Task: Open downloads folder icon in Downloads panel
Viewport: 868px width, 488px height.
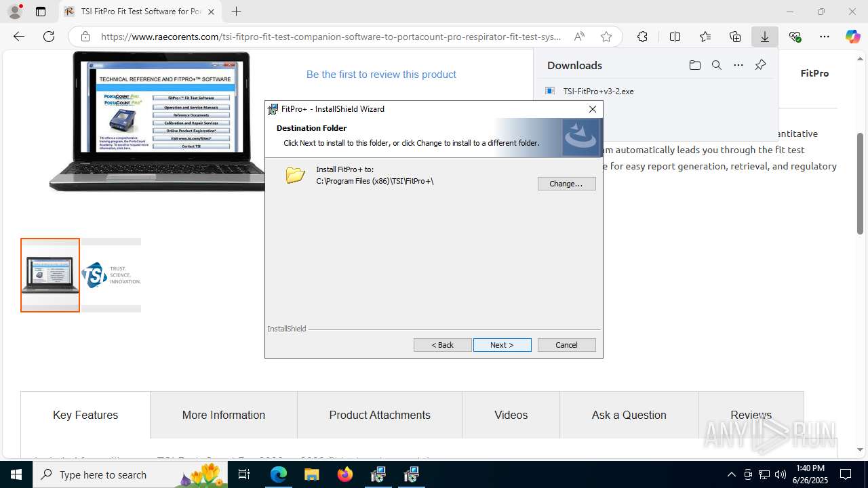Action: (694, 65)
